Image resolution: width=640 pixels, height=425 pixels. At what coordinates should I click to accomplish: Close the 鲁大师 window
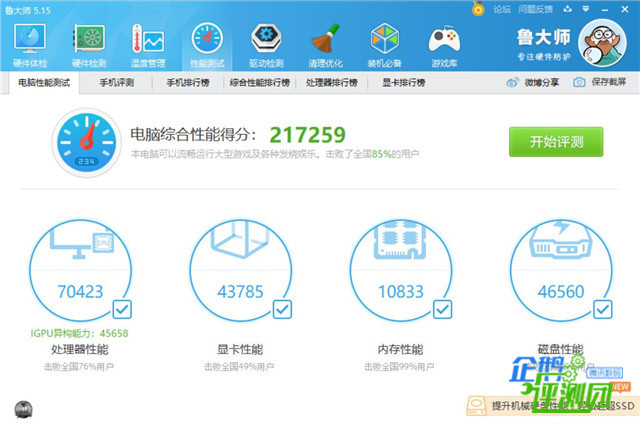click(625, 9)
